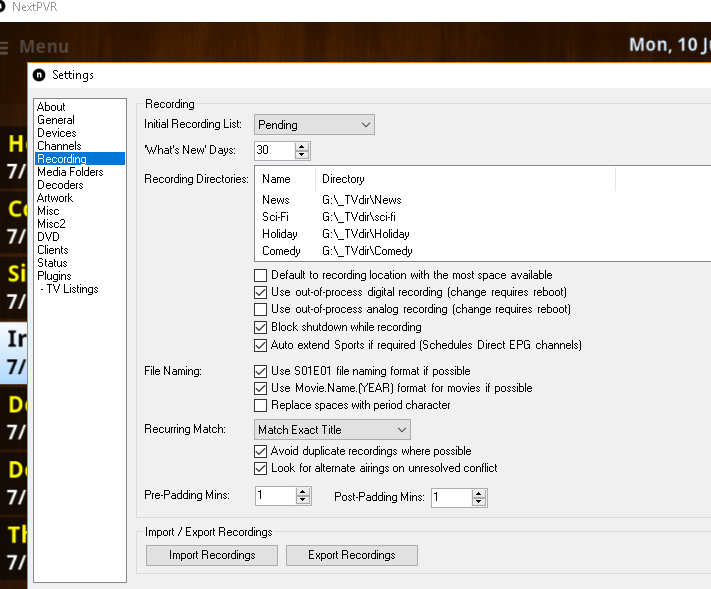Click the Post-Padding Mins input field
The width and height of the screenshot is (711, 589).
click(x=452, y=498)
